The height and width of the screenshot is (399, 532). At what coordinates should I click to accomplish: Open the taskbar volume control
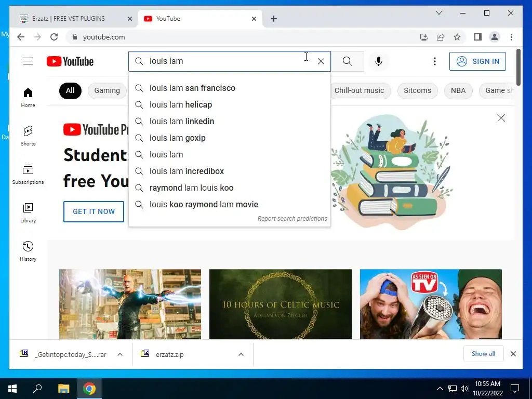click(x=464, y=389)
